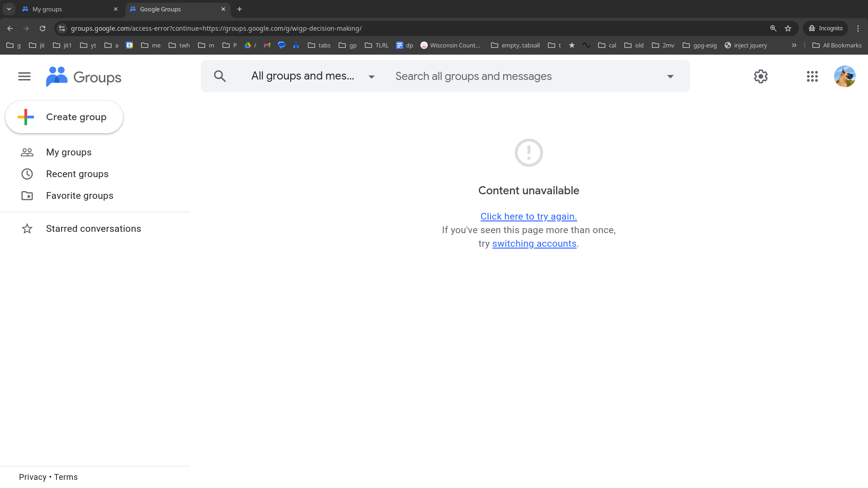Open the 'yt' bookmark folder

[x=88, y=45]
